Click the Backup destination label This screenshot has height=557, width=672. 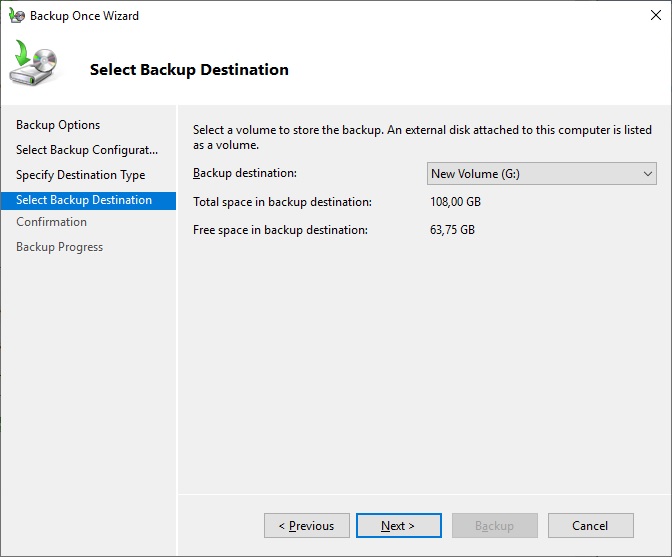point(245,174)
